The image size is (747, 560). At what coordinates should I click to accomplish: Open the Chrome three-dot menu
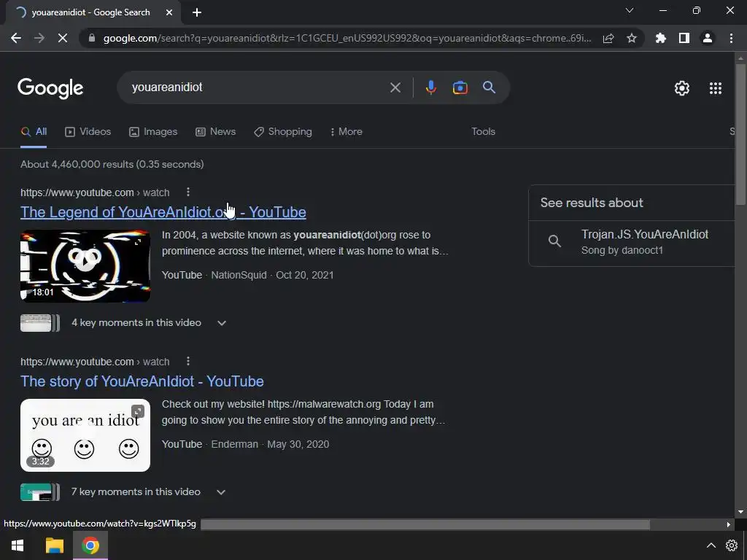[731, 38]
